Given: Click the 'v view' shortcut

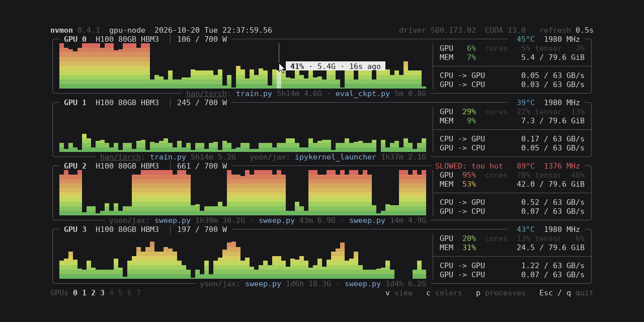Looking at the screenshot, I should coord(399,293).
